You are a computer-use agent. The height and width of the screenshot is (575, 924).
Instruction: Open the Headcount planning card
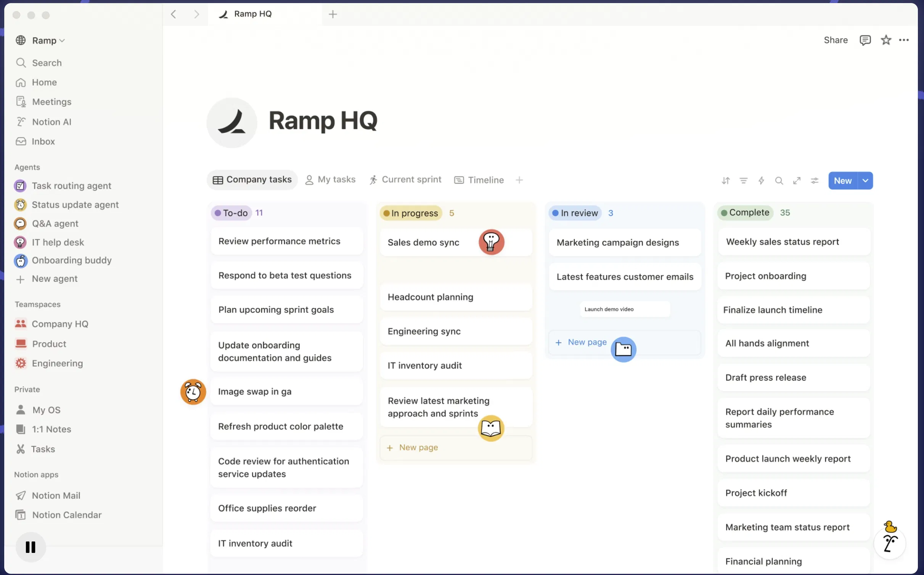[456, 297]
